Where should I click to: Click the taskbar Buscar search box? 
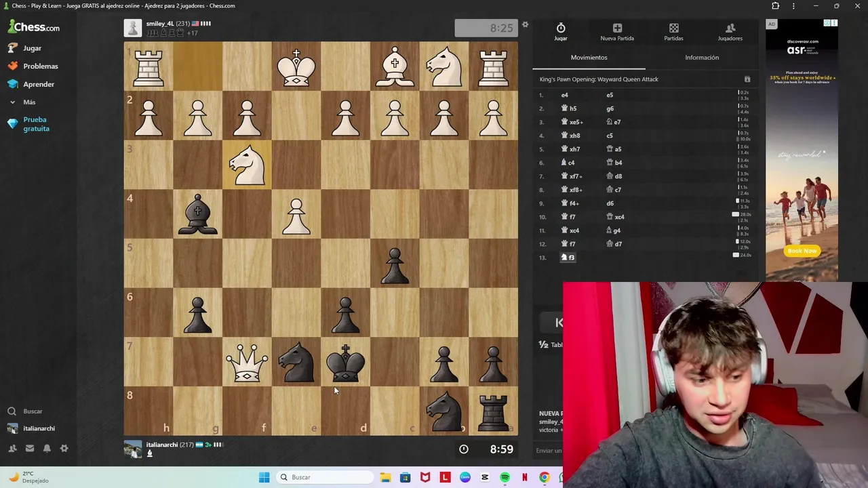point(325,477)
